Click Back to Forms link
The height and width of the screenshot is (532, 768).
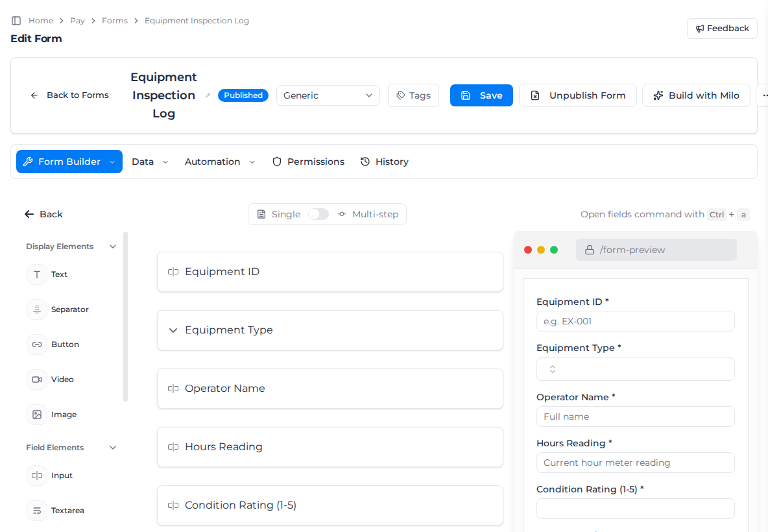click(x=69, y=95)
